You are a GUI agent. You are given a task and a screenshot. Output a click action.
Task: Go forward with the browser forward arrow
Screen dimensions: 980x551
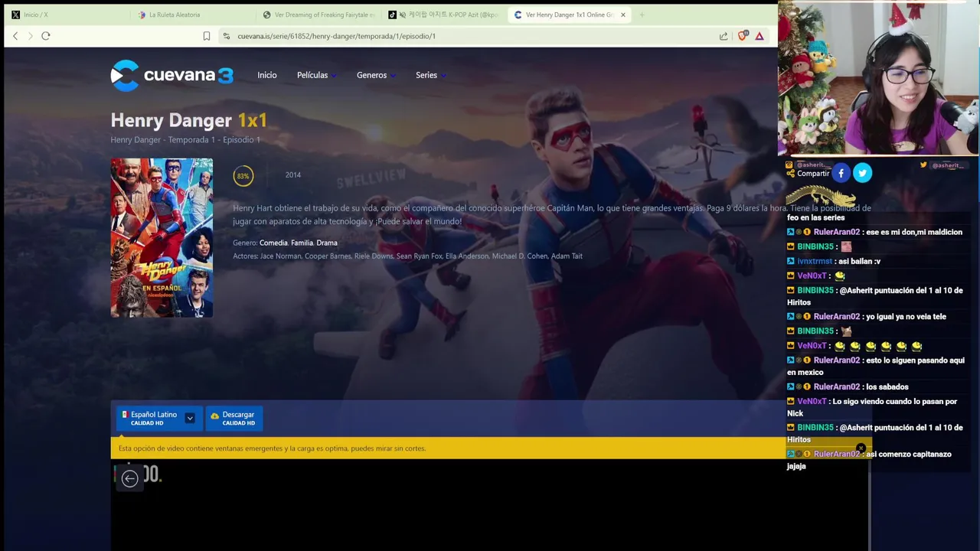(31, 36)
